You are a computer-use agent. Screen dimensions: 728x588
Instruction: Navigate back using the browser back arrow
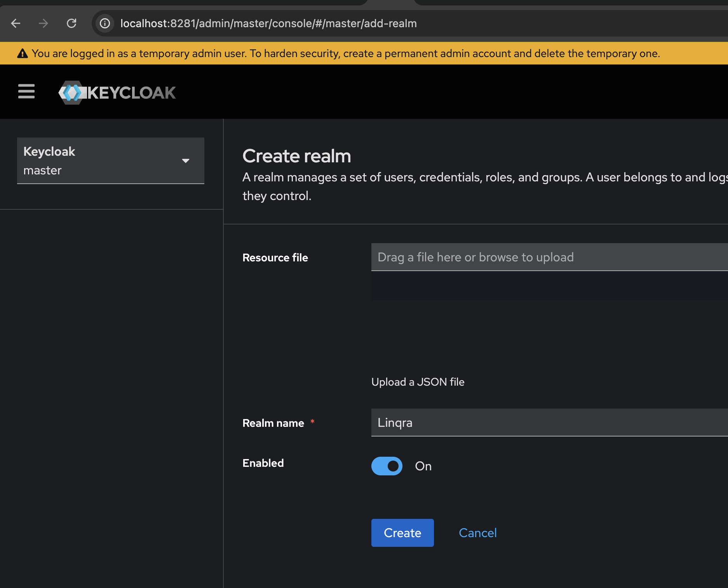click(16, 23)
